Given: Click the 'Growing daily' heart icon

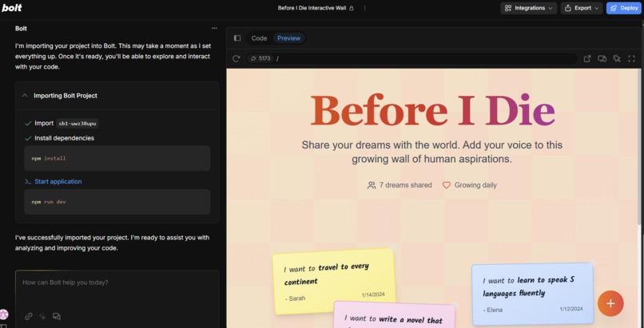Looking at the screenshot, I should (447, 185).
